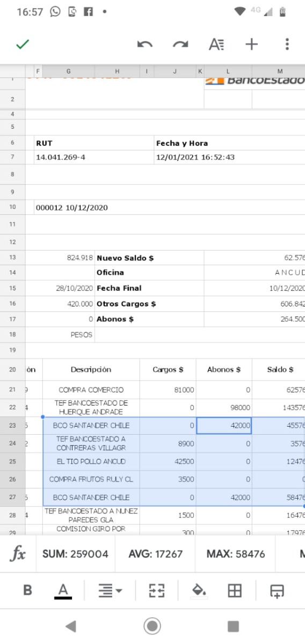Toggle merge cells
Viewport: 305px width, 644px height.
[156, 591]
